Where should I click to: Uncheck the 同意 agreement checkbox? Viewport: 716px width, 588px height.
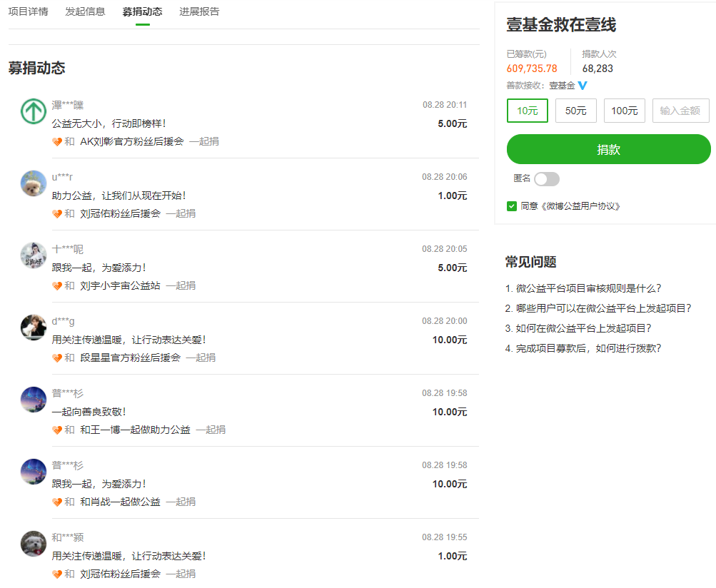[513, 206]
